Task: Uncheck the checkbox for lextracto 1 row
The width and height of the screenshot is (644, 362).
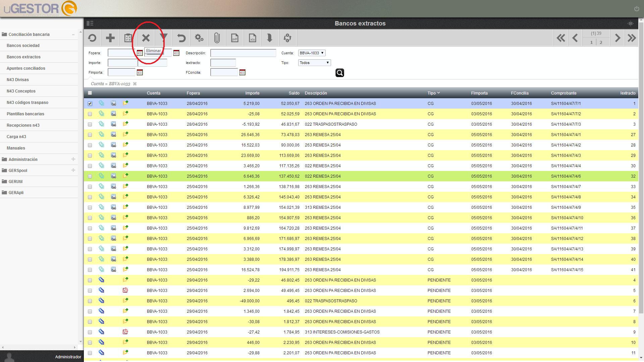Action: pyautogui.click(x=90, y=104)
